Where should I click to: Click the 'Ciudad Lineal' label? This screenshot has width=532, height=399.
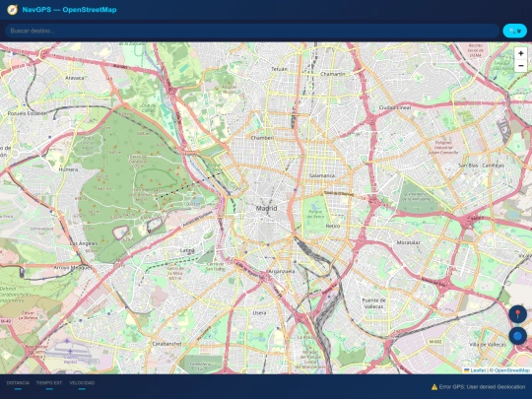tap(395, 107)
